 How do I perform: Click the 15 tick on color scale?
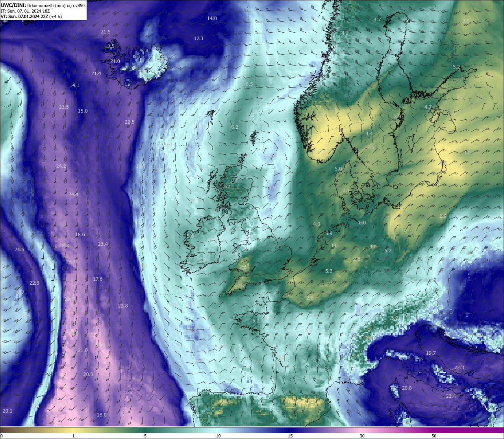290,436
